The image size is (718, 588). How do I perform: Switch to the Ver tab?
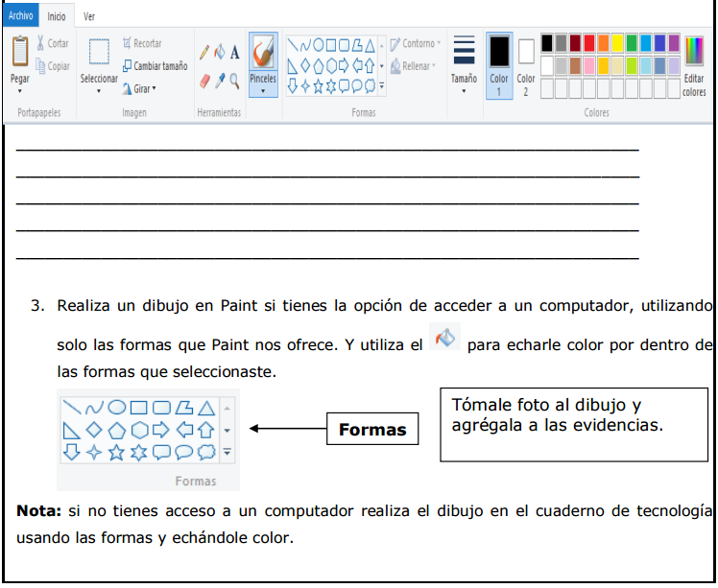click(x=89, y=16)
